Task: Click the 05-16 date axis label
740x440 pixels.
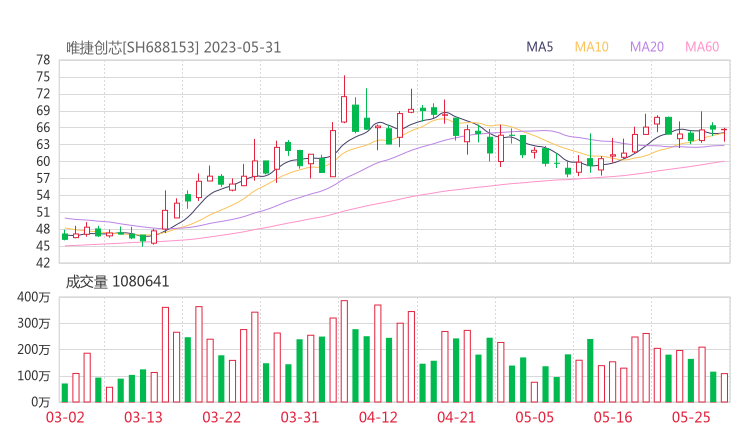Action: (x=613, y=418)
